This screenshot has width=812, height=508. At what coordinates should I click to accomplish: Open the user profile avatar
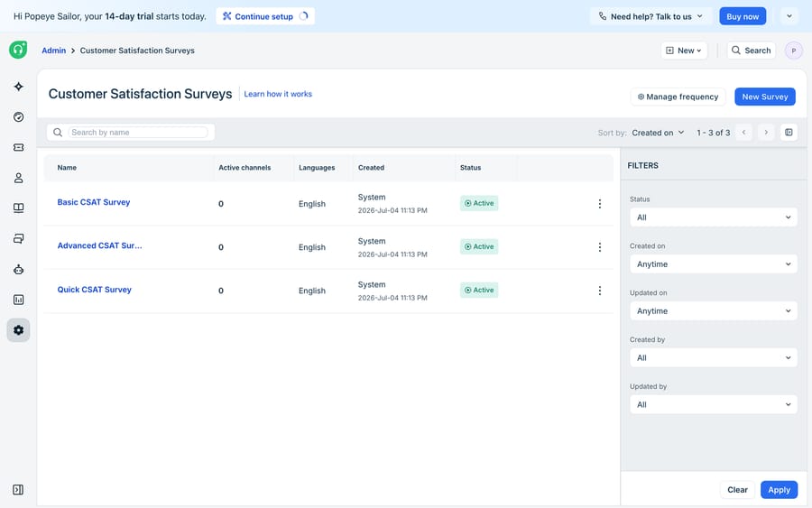[793, 51]
